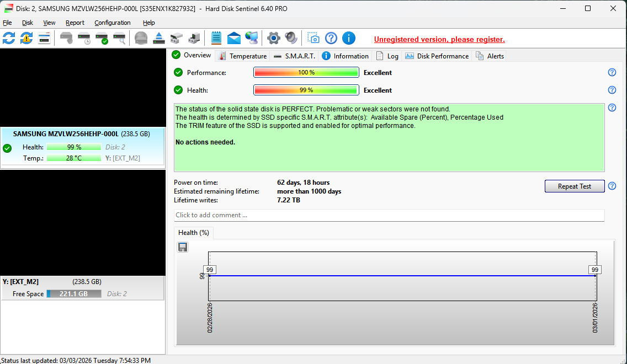Open the Configuration menu
This screenshot has width=627, height=364.
[x=113, y=23]
